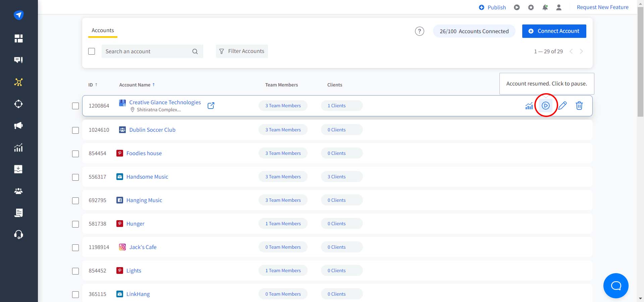The image size is (644, 302).
Task: Open the settings gear icon in top bar
Action: click(531, 7)
